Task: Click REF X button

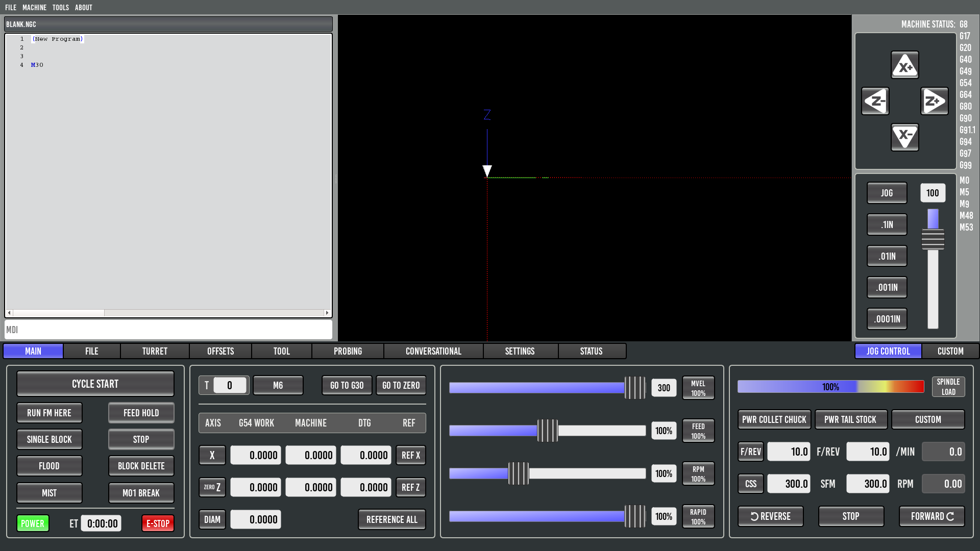Action: click(x=411, y=455)
